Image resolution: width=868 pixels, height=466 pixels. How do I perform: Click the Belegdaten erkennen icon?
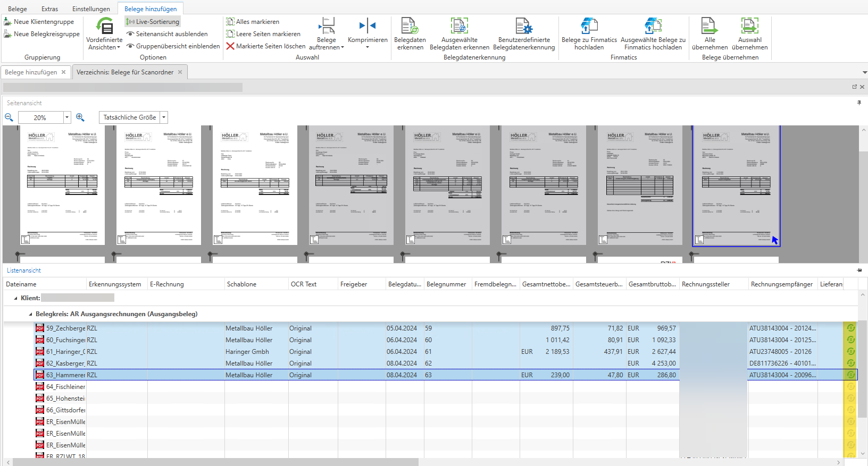coord(410,26)
